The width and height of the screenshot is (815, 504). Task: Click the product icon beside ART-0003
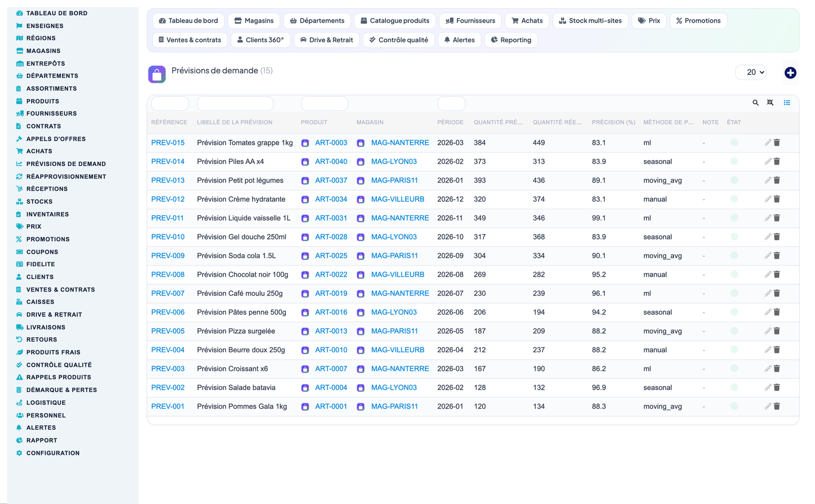pos(305,143)
